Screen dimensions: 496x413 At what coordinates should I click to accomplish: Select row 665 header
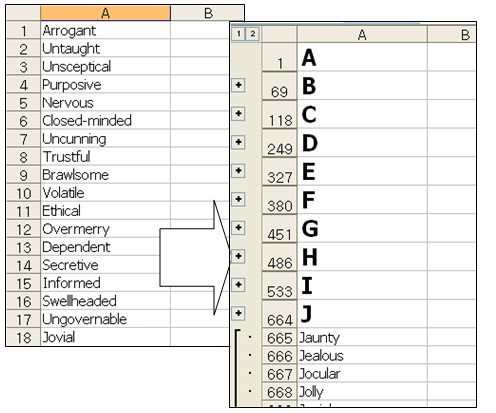pyautogui.click(x=279, y=338)
